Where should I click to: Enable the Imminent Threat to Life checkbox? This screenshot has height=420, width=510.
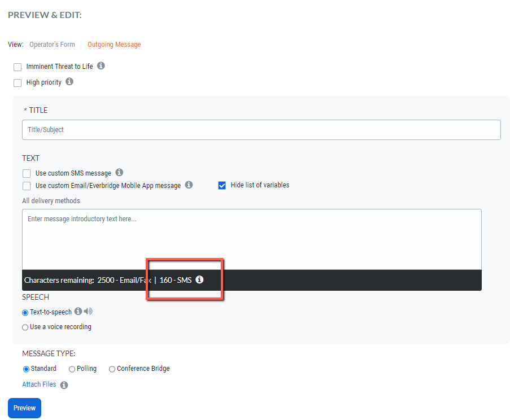[x=18, y=67]
